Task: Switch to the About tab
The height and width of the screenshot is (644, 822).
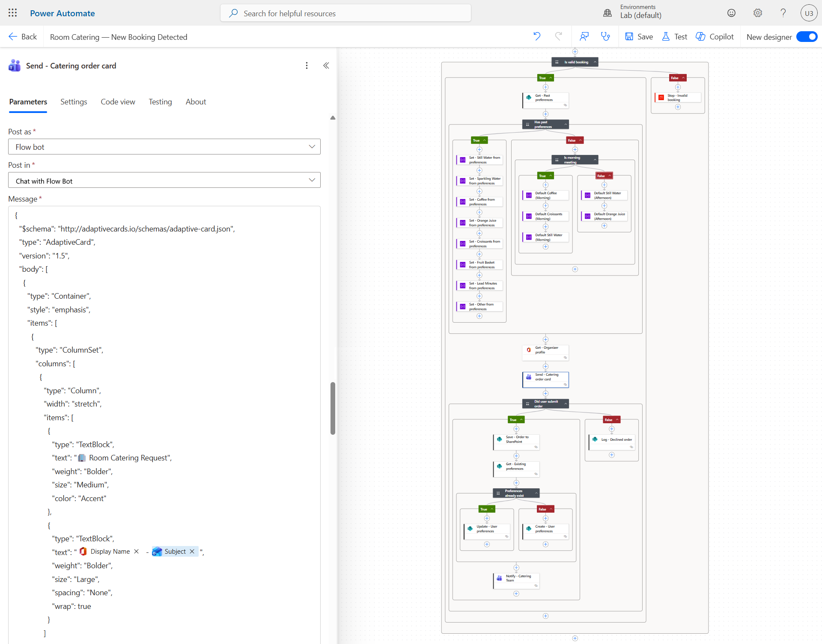Action: (x=196, y=102)
